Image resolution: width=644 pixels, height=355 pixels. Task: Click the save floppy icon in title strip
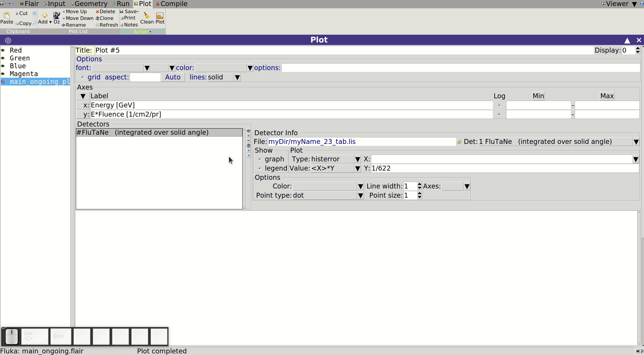(2, 4)
